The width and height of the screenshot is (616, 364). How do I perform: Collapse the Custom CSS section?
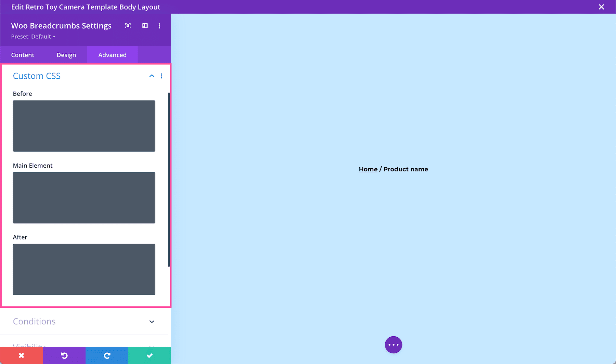(152, 76)
